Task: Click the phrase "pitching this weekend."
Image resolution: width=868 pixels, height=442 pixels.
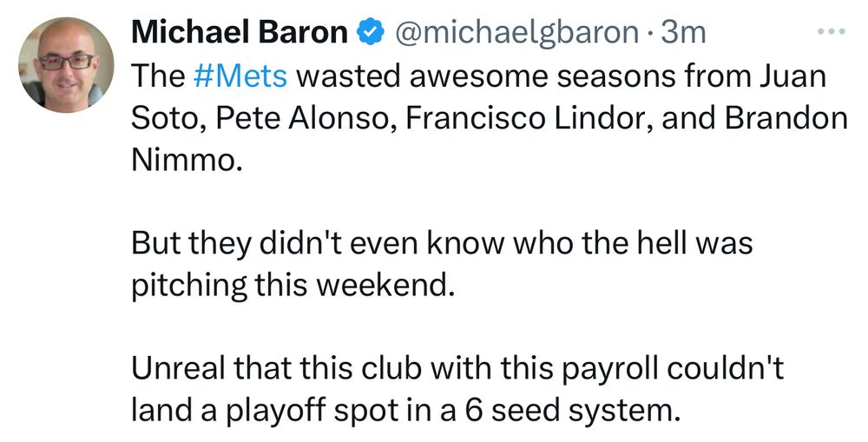Action: tap(293, 287)
